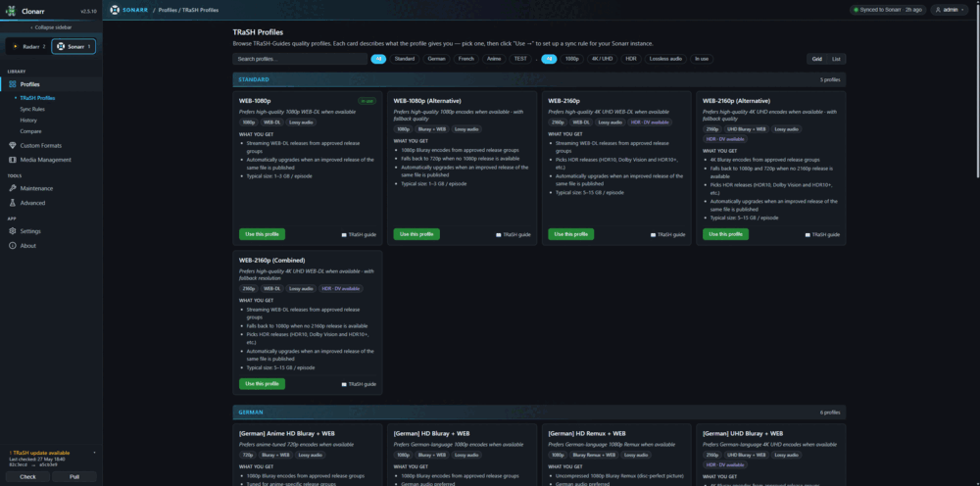Click the Radarr instance icon
Screen dimensions: 980x486
click(15, 47)
